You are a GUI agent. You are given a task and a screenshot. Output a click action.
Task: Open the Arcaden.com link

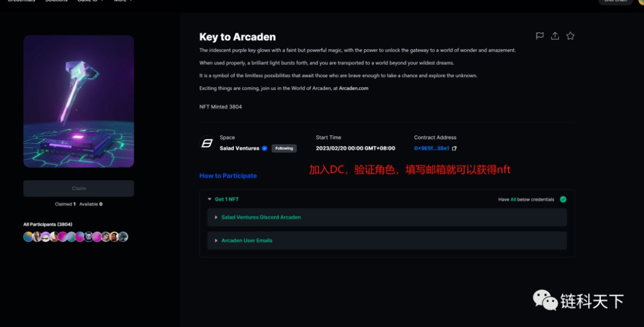click(x=354, y=88)
